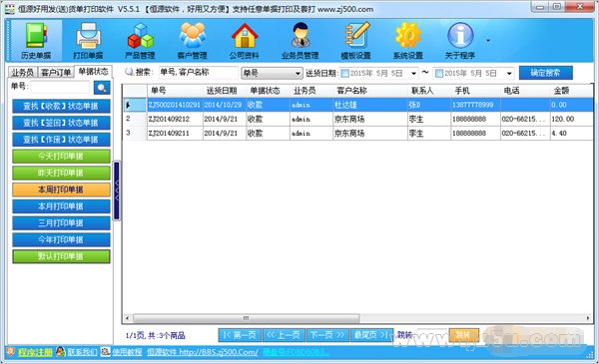Open 业务员管理 salesperson icon
Viewport: 599px width, 364px height.
point(299,41)
